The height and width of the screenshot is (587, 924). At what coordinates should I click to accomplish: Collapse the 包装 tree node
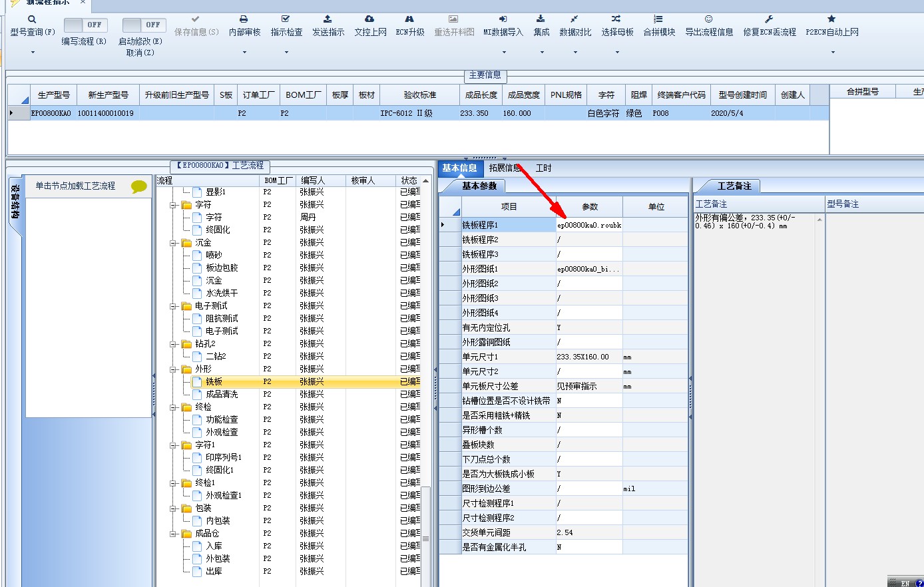pyautogui.click(x=173, y=508)
